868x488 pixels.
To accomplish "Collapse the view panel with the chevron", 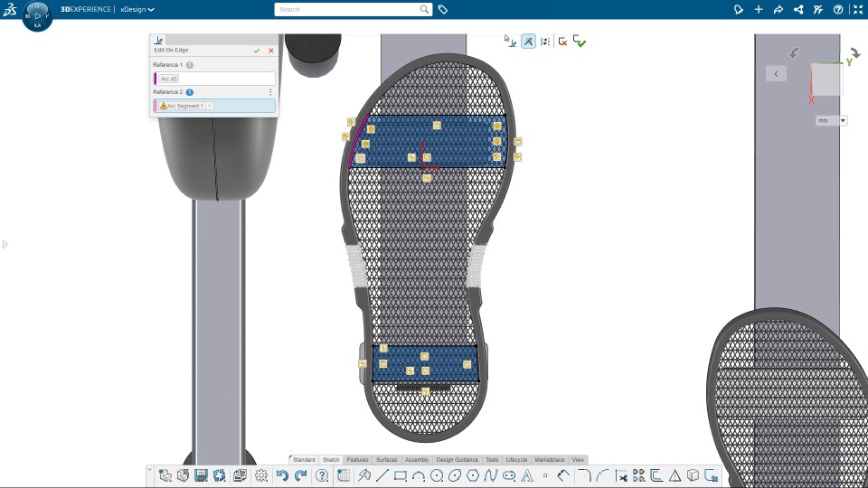I will 776,73.
